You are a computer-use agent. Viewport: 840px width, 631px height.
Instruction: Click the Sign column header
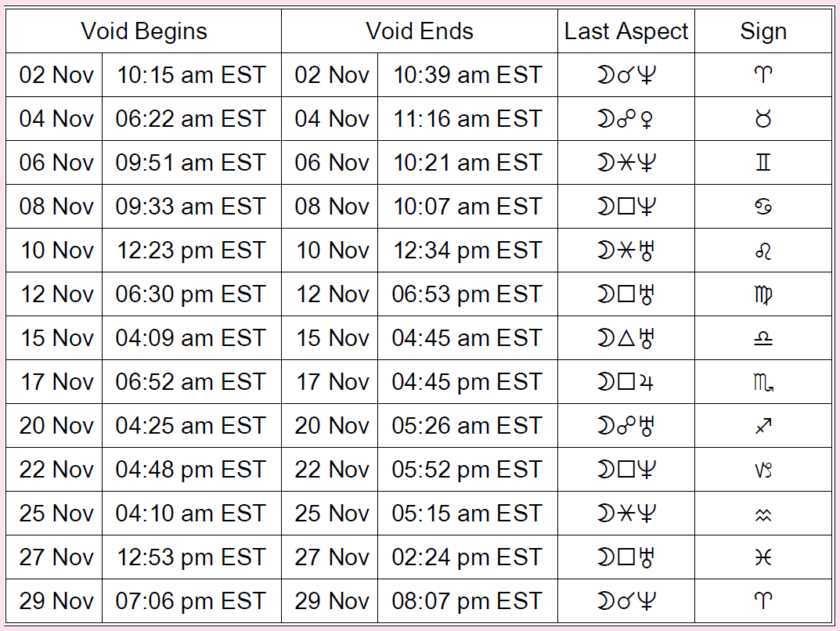[x=763, y=31]
